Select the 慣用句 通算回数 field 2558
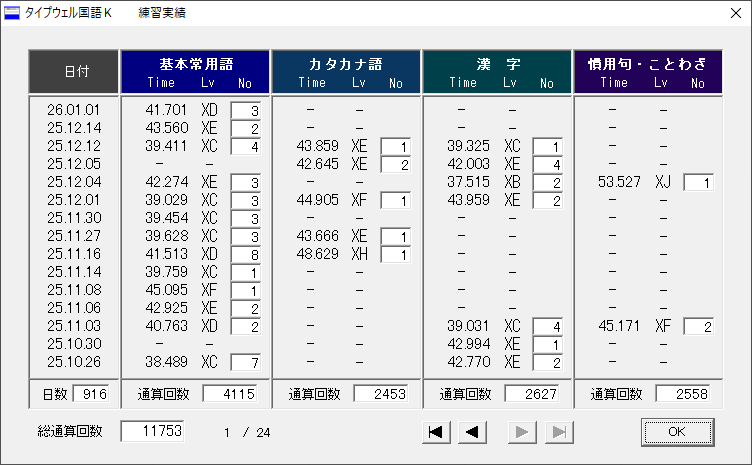The height and width of the screenshot is (465, 752). 683,394
